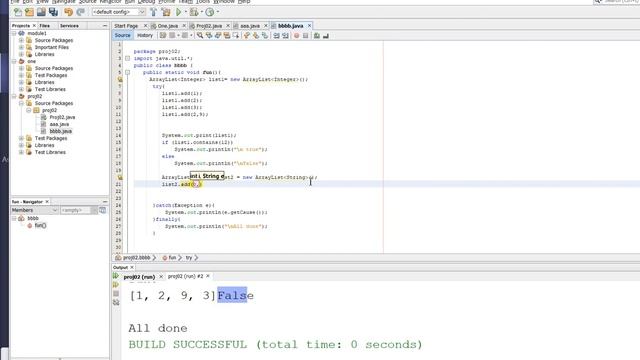Click the Redo arrow icon
This screenshot has width=640, height=360.
[x=80, y=12]
